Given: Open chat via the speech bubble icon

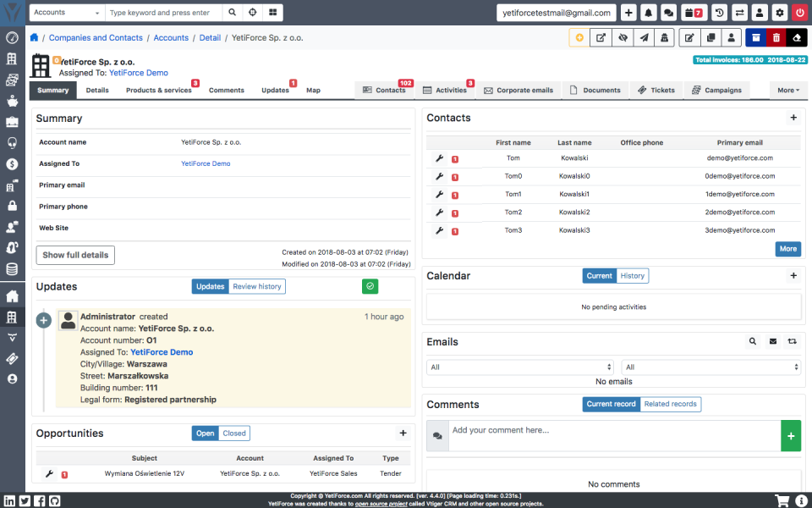Looking at the screenshot, I should pos(670,13).
